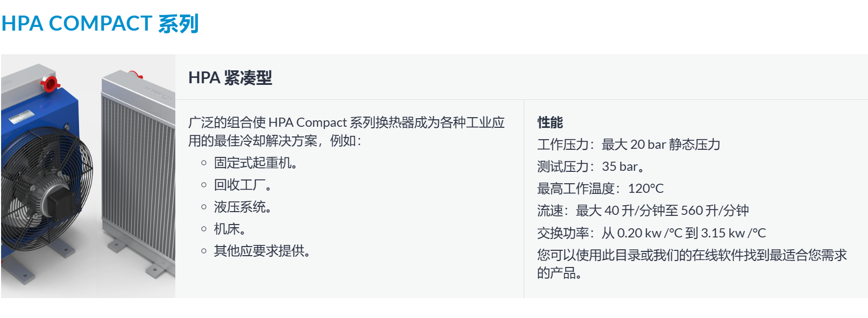Select the 其他应要求提供 list item

[x=262, y=251]
